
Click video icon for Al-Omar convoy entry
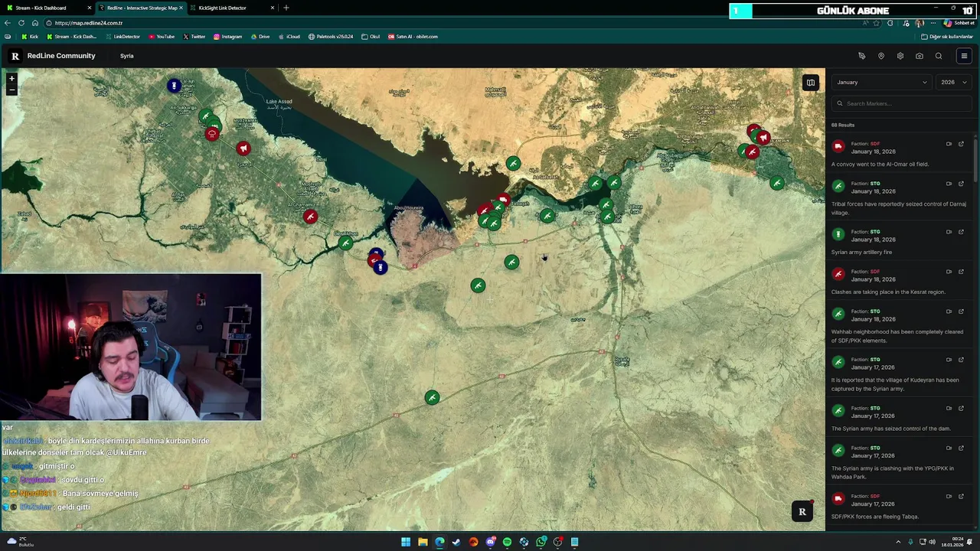point(949,144)
